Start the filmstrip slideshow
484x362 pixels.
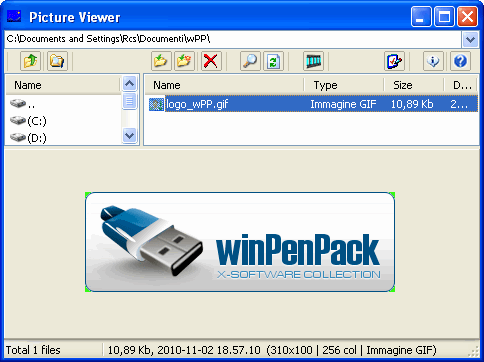313,61
